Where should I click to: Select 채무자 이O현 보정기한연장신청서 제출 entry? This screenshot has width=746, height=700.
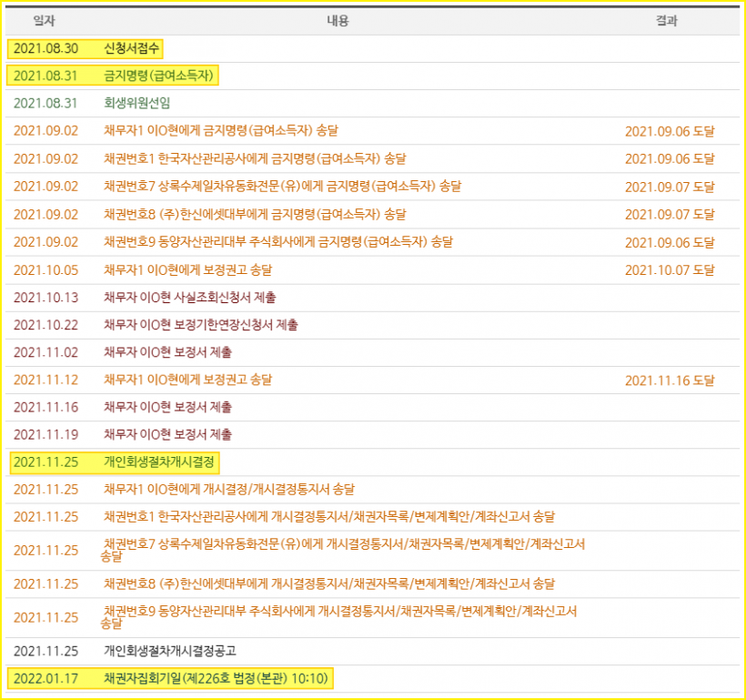point(201,325)
